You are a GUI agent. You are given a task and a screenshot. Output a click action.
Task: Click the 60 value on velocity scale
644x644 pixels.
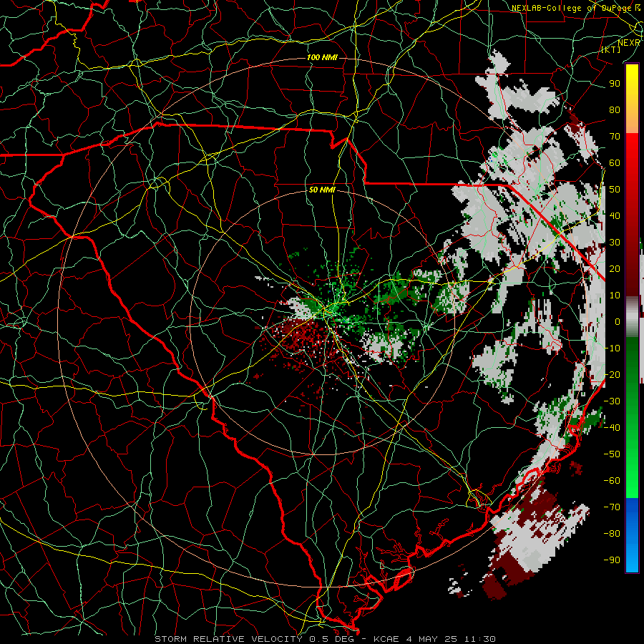tap(615, 162)
